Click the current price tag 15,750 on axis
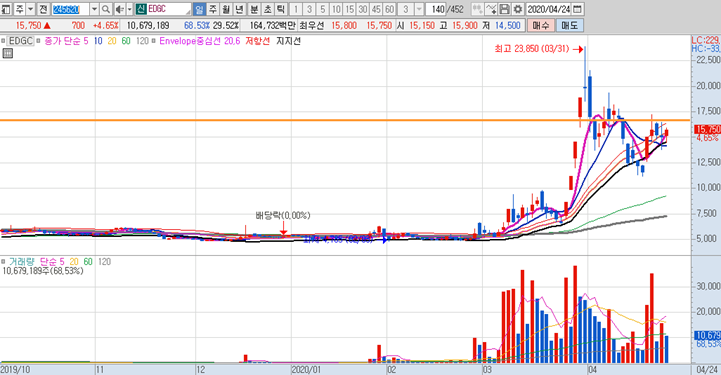The image size is (721, 375). point(708,130)
